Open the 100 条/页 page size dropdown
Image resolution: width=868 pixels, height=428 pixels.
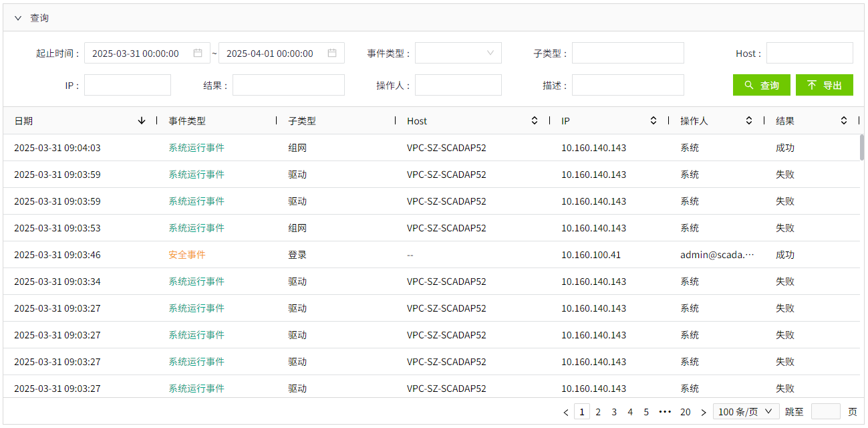746,412
